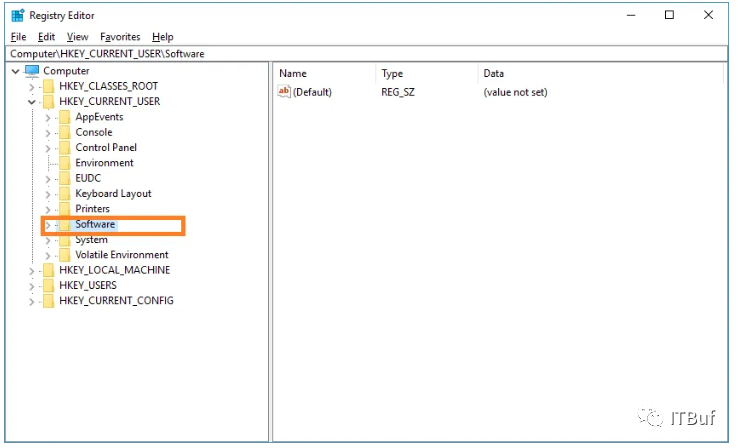Click the HKEY_CURRENT_USER folder icon
This screenshot has height=448, width=738.
[48, 102]
